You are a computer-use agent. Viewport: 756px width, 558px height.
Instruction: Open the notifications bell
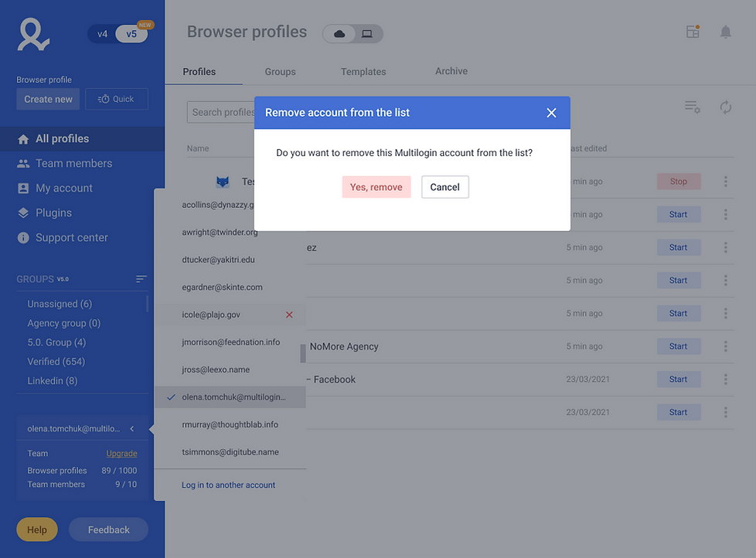(x=725, y=32)
